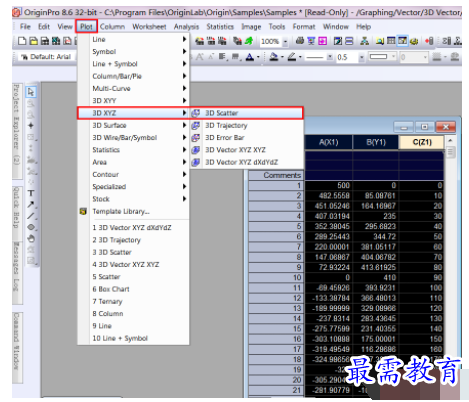469x402 pixels.
Task: Click the Print toolbar icon
Action: tap(300, 41)
